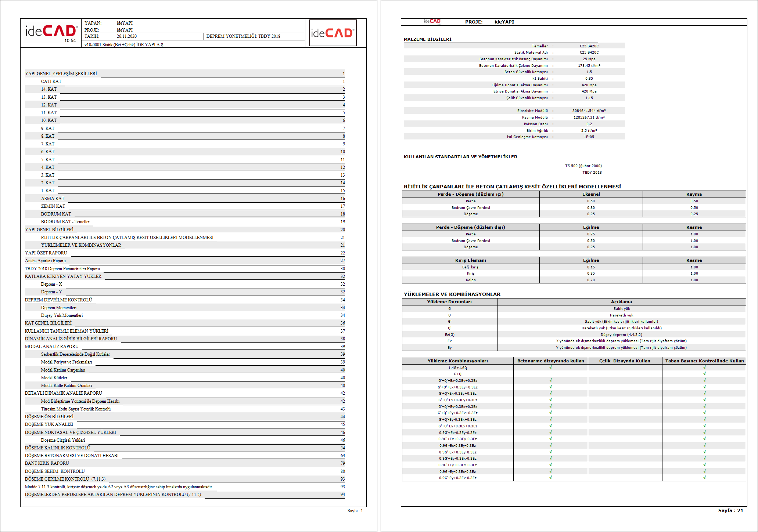This screenshot has height=532, width=758.
Task: Open the YAPI GENEL YERLEŞİM ŞEKİLLERİ contents entry
Action: tap(61, 74)
